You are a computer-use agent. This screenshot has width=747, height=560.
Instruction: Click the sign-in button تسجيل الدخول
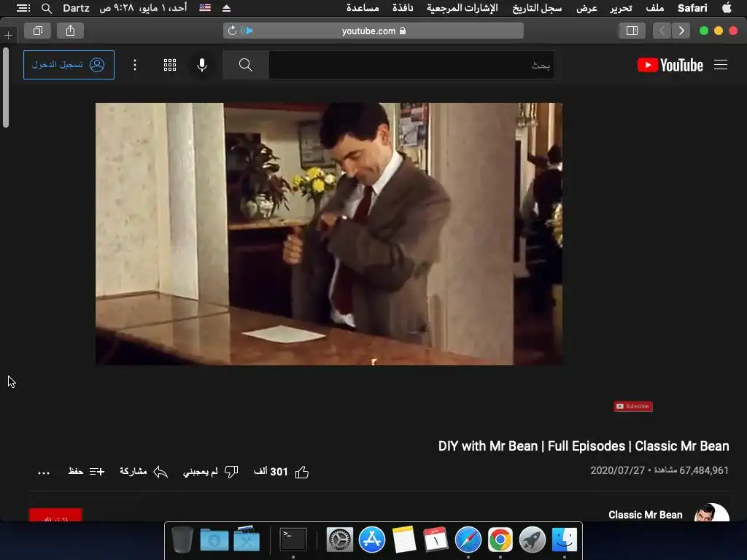69,65
